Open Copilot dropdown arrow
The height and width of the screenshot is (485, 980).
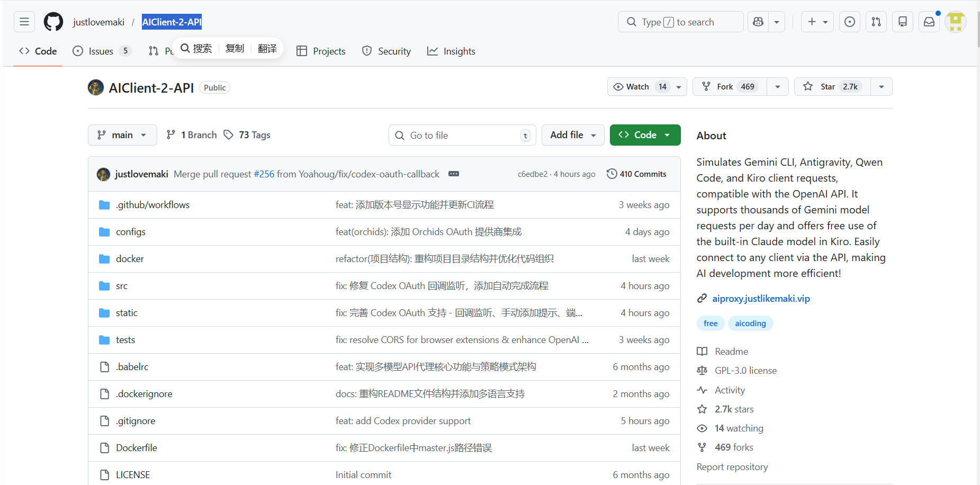[x=777, y=22]
